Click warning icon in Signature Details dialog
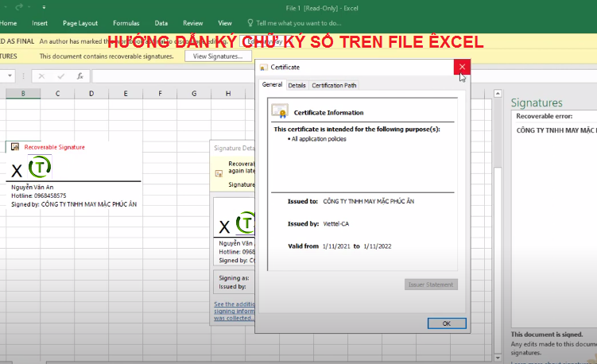 click(x=219, y=173)
